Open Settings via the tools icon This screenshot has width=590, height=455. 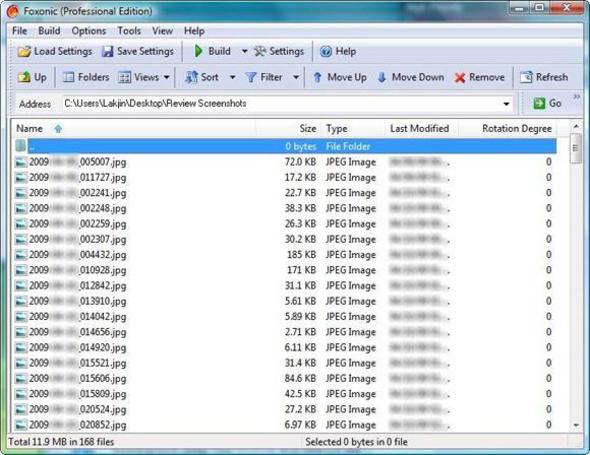[260, 51]
